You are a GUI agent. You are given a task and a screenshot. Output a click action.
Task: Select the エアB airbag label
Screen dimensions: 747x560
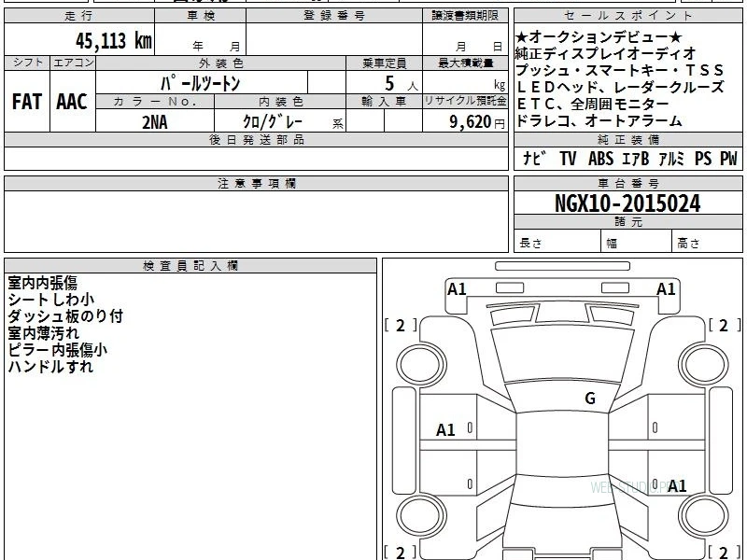pyautogui.click(x=636, y=159)
